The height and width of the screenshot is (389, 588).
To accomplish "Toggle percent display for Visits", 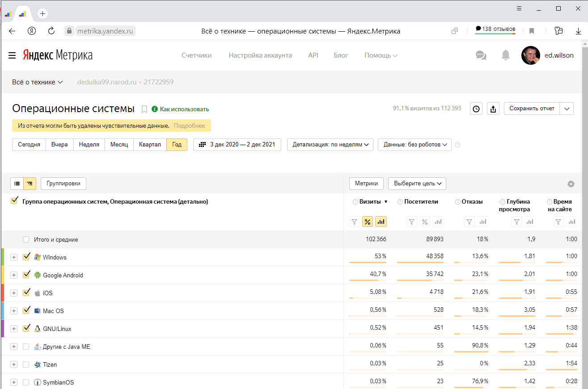I will (x=368, y=222).
